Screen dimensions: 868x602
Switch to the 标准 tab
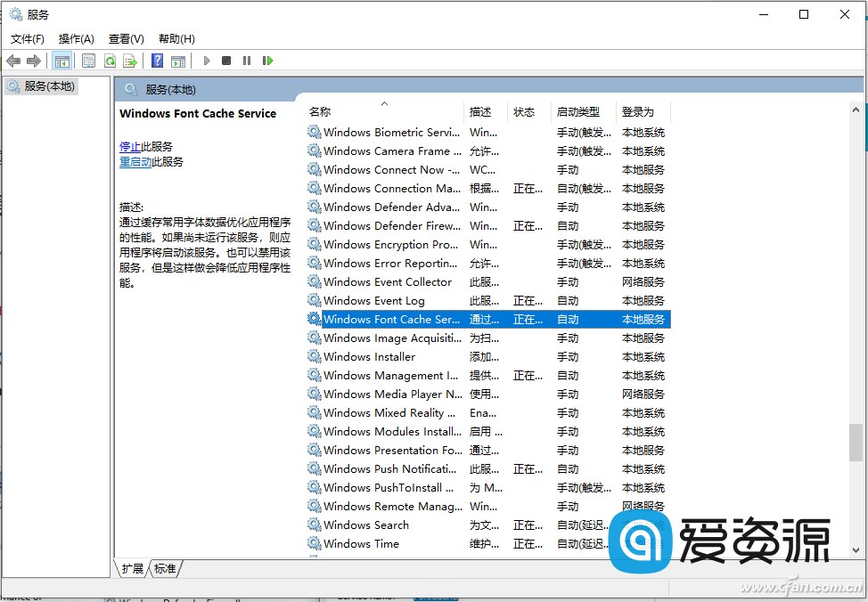point(165,567)
